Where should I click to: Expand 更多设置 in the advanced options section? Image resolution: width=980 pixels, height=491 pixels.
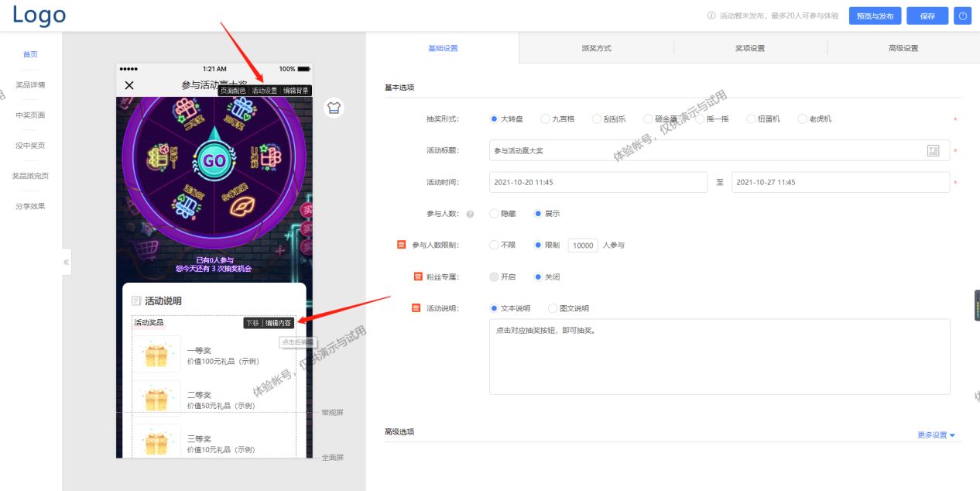point(934,435)
